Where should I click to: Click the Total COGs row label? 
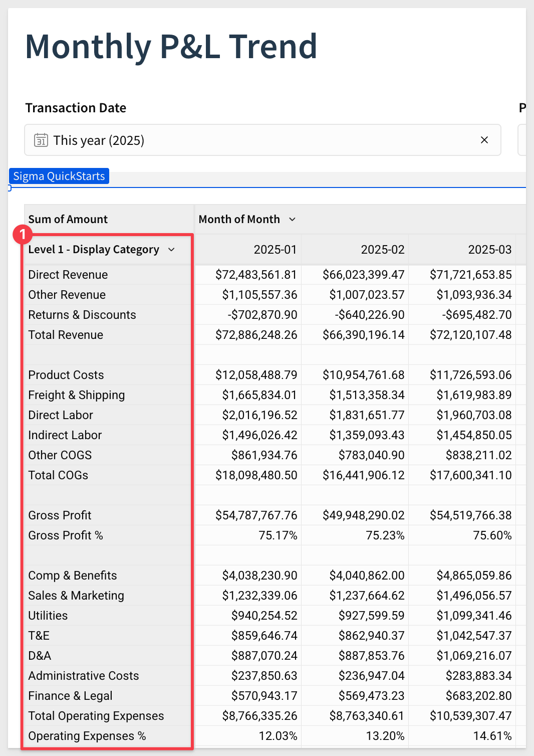point(58,475)
